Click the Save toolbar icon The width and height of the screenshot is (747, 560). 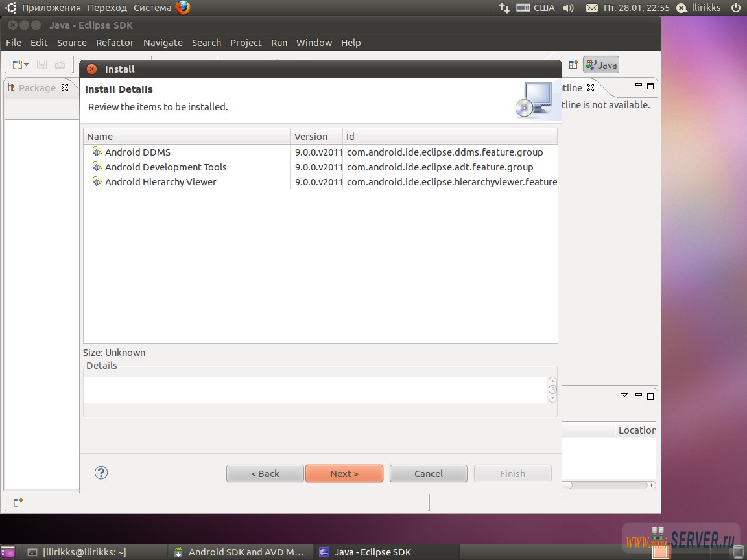[x=42, y=64]
